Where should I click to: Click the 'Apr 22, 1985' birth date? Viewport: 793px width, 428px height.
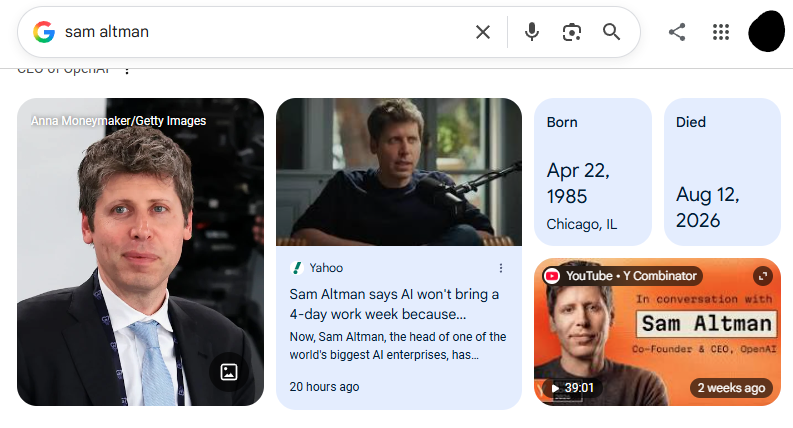[578, 183]
